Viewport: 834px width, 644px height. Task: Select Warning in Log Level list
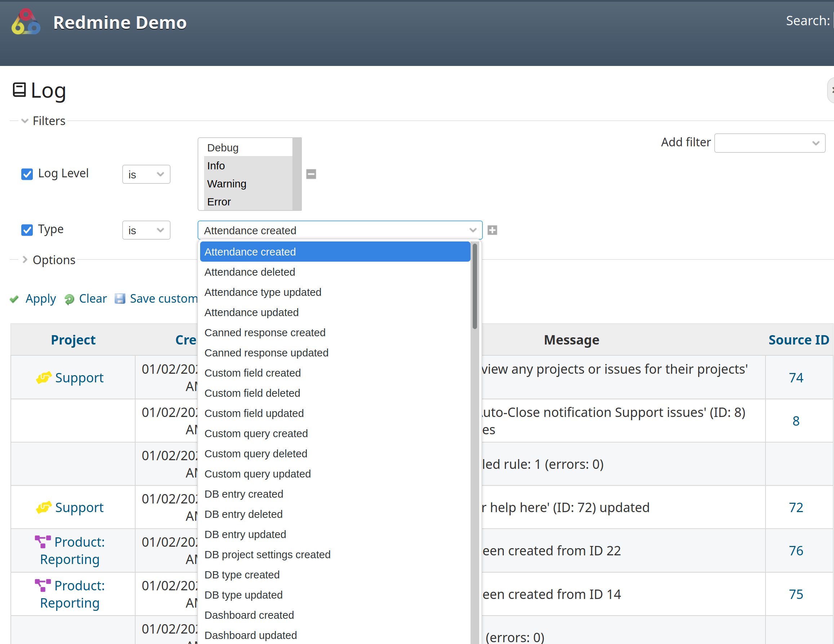pos(248,184)
